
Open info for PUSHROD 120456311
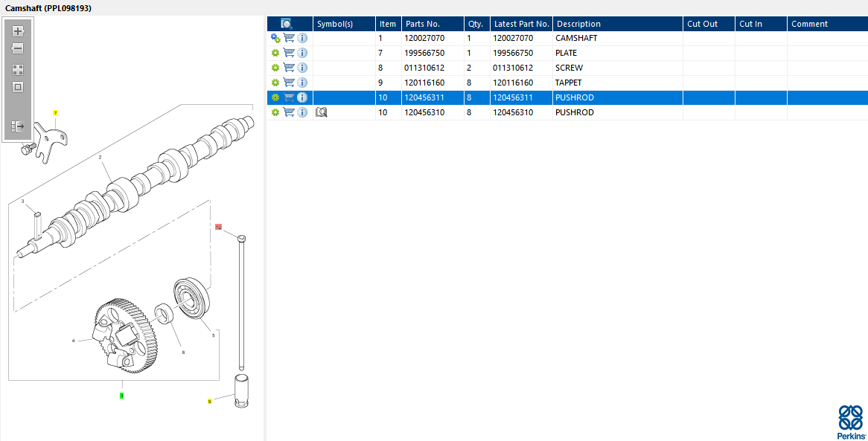point(302,97)
